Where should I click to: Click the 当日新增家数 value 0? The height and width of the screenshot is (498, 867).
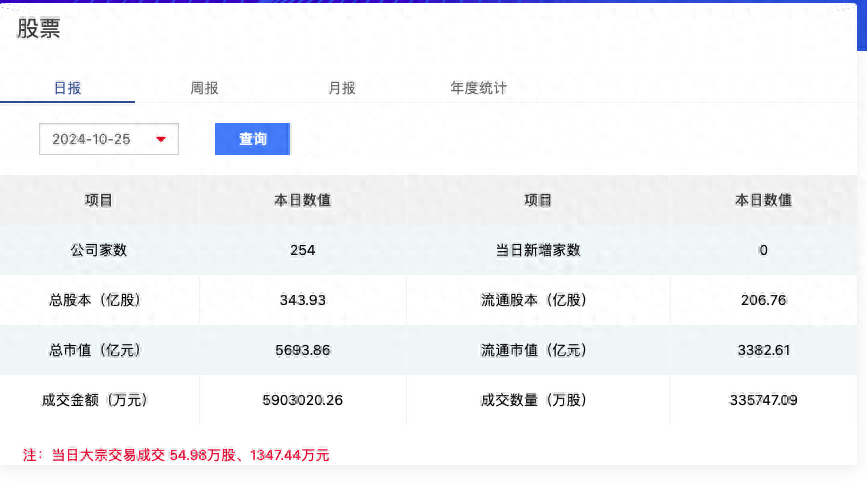pos(763,250)
